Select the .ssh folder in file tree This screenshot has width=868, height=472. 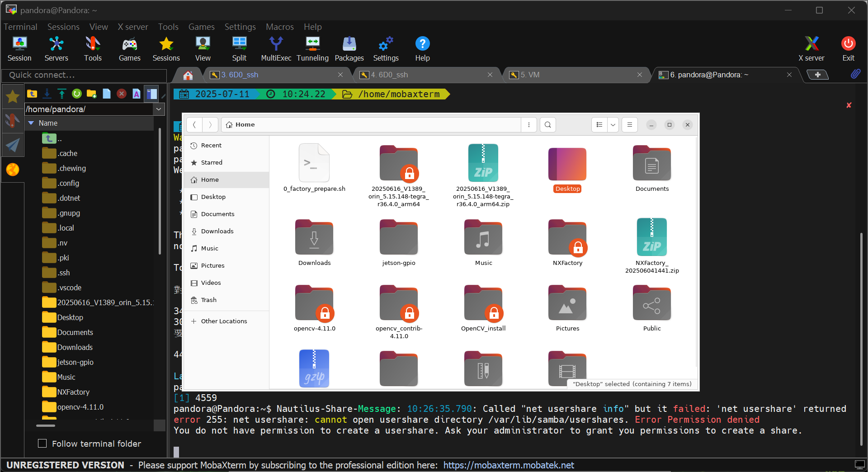64,273
